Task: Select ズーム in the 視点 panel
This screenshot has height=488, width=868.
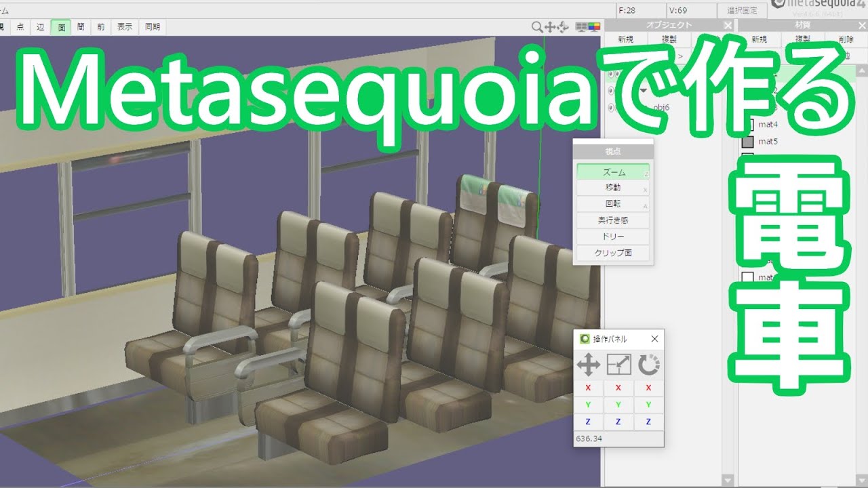Action: coord(613,172)
